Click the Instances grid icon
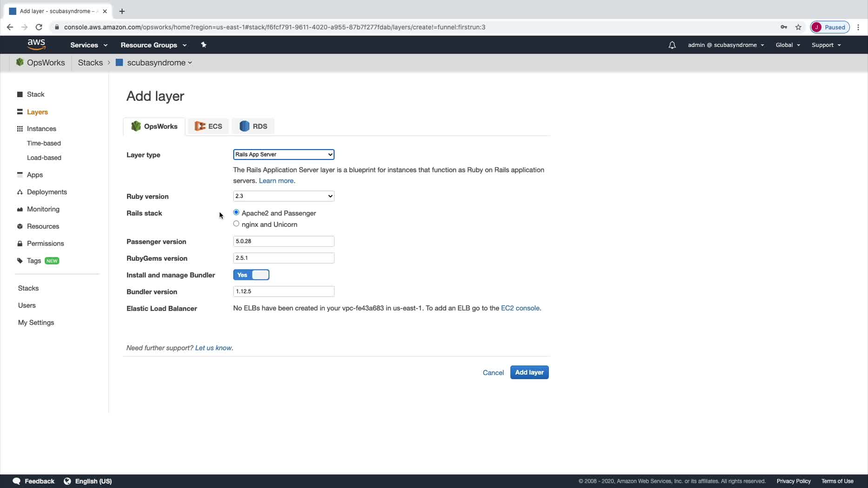Viewport: 868px width, 488px height. (x=20, y=129)
